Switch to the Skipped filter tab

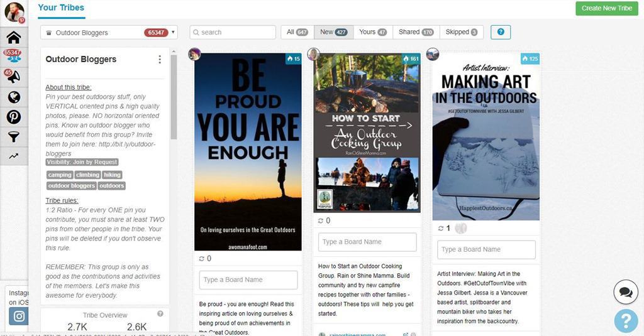(462, 32)
